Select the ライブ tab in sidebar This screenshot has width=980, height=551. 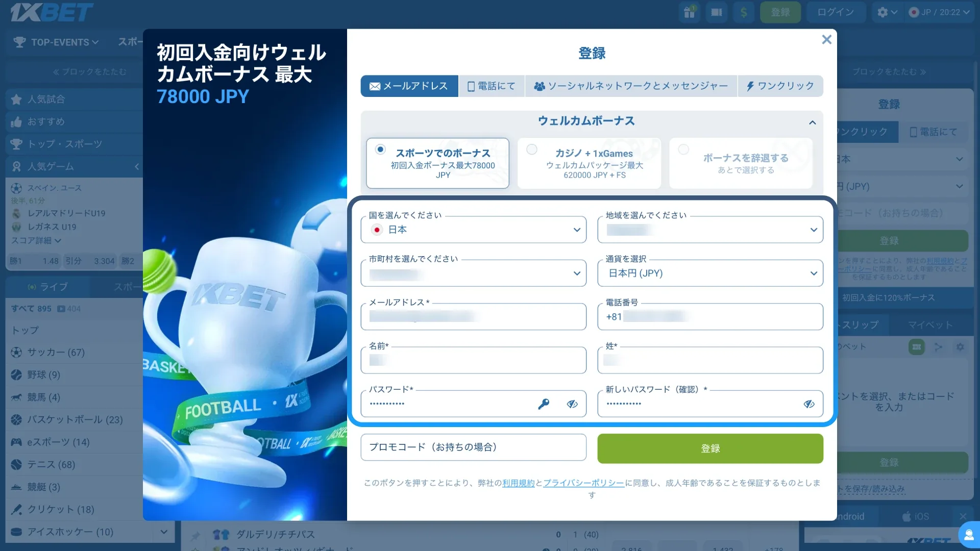[x=48, y=287]
